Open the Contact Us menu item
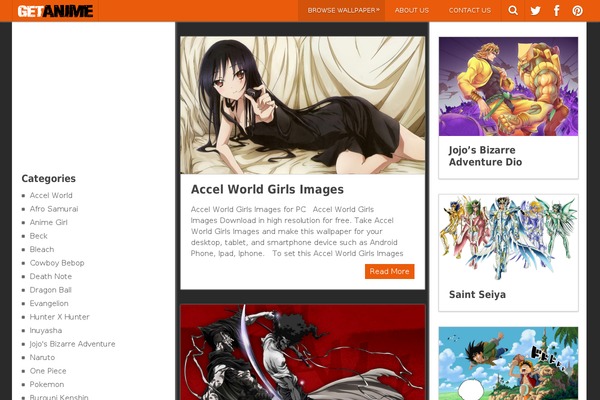The image size is (600, 400). 470,10
